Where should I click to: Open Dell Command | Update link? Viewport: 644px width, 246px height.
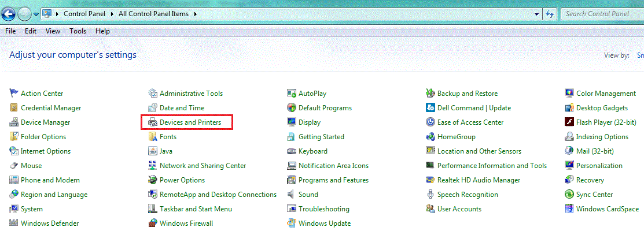coord(474,108)
